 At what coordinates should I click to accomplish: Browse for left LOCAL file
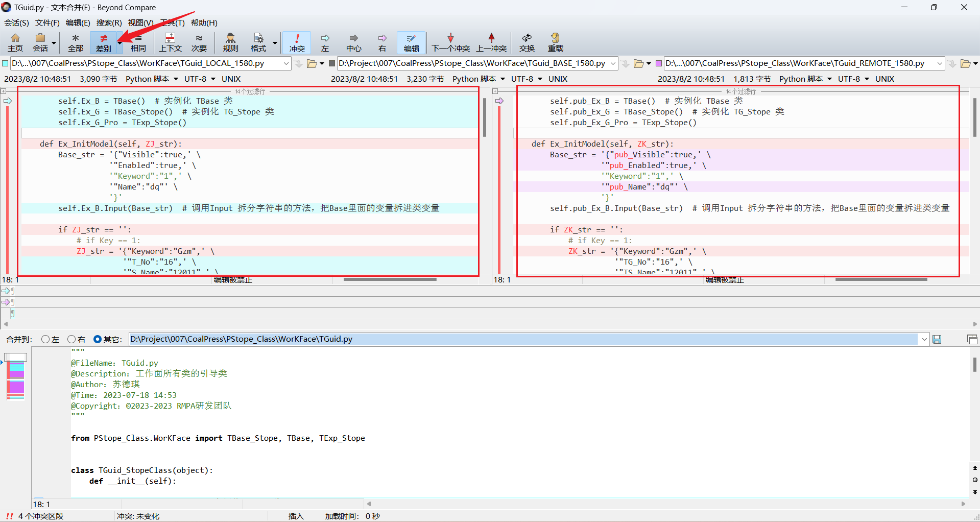[312, 63]
